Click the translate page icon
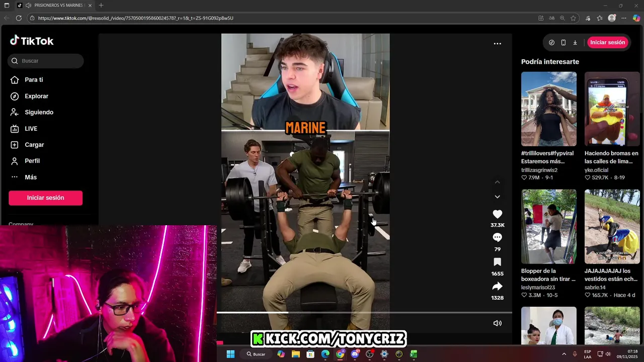644x362 pixels. tap(552, 18)
